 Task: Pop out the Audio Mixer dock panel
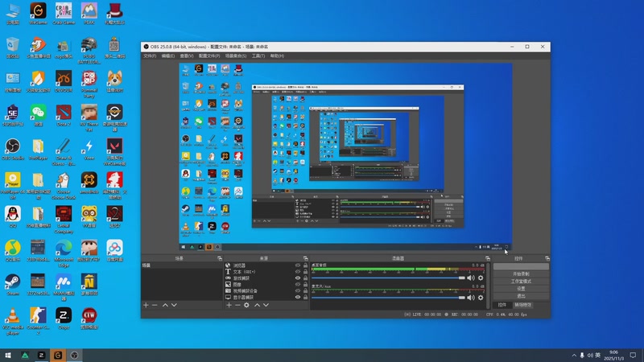pyautogui.click(x=488, y=258)
